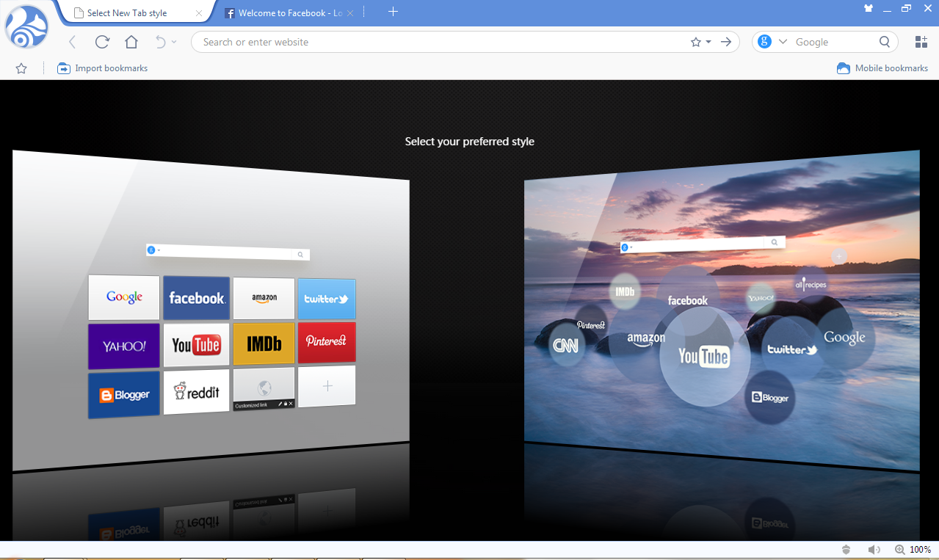This screenshot has width=939, height=560.
Task: Click the CNN bubble
Action: coord(566,345)
